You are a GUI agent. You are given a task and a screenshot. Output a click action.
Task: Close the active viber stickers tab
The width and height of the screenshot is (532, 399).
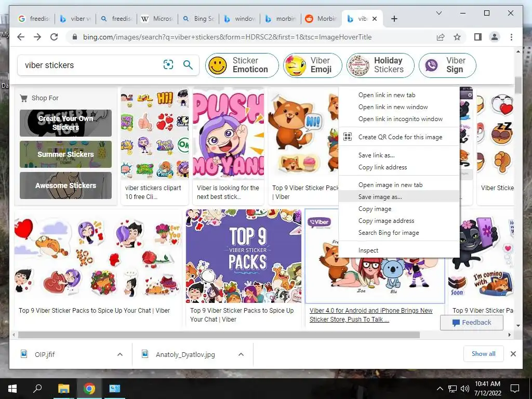[375, 19]
